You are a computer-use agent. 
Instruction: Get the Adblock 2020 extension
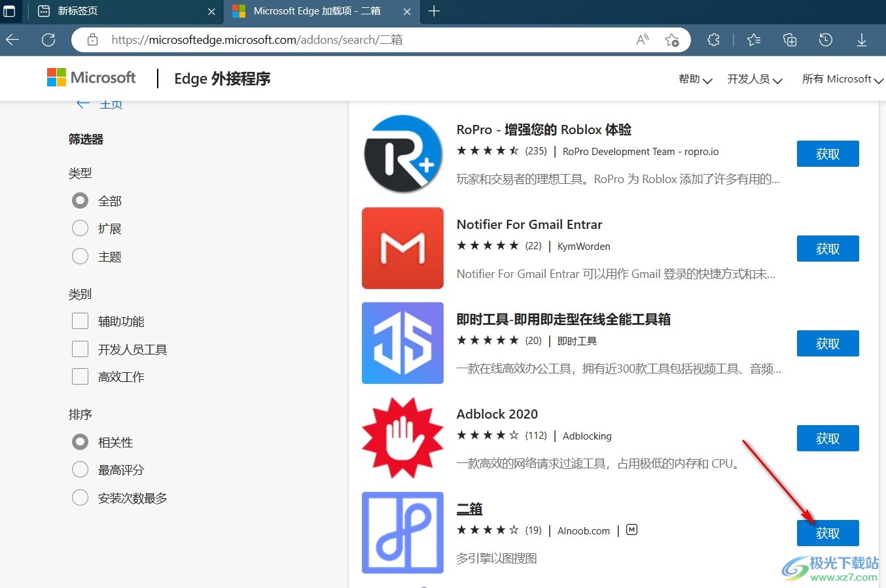[x=828, y=438]
